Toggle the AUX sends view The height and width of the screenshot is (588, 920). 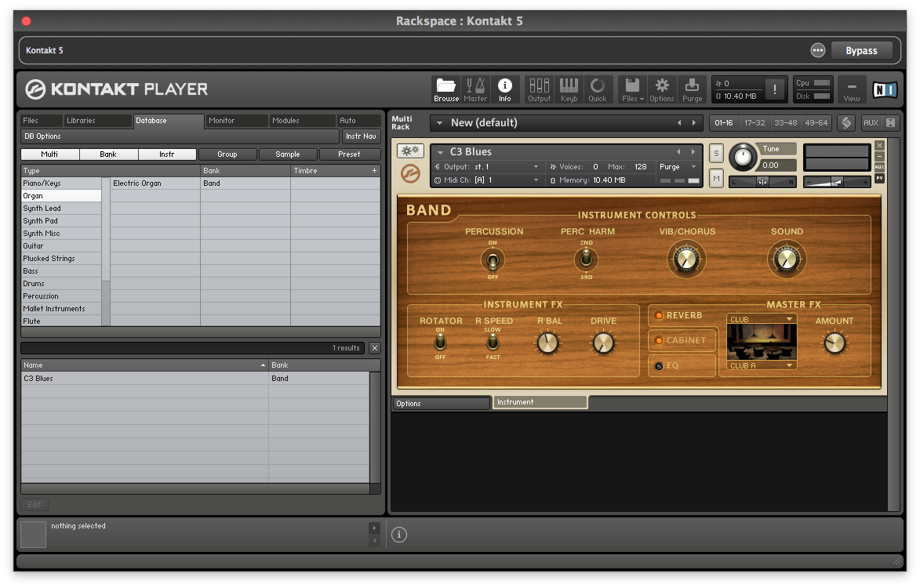pos(871,122)
